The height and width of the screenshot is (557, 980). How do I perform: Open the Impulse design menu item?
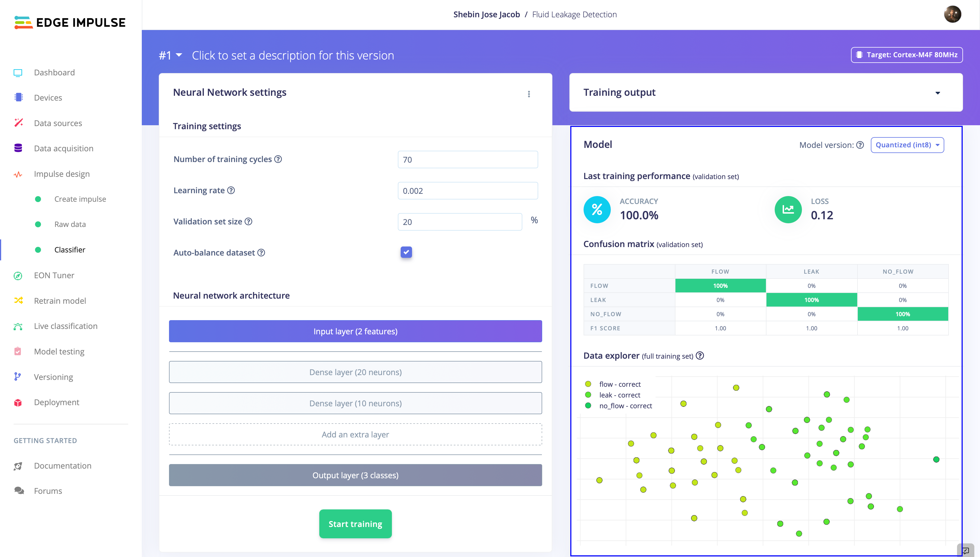[62, 174]
